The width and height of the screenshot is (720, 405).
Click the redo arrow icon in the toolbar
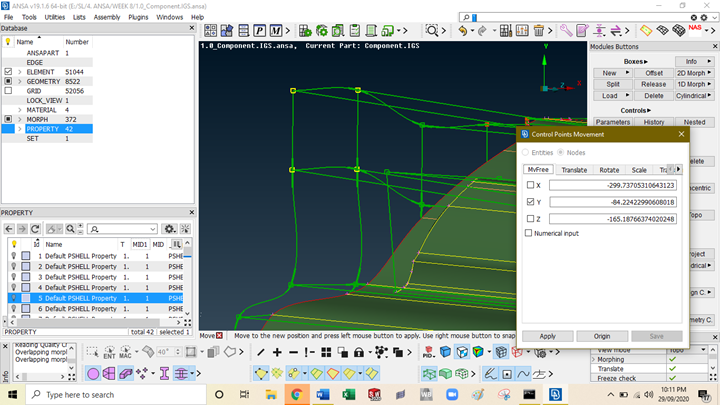(x=482, y=31)
